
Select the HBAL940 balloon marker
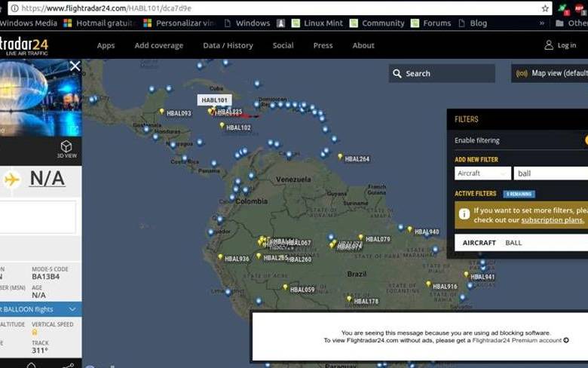pos(409,229)
